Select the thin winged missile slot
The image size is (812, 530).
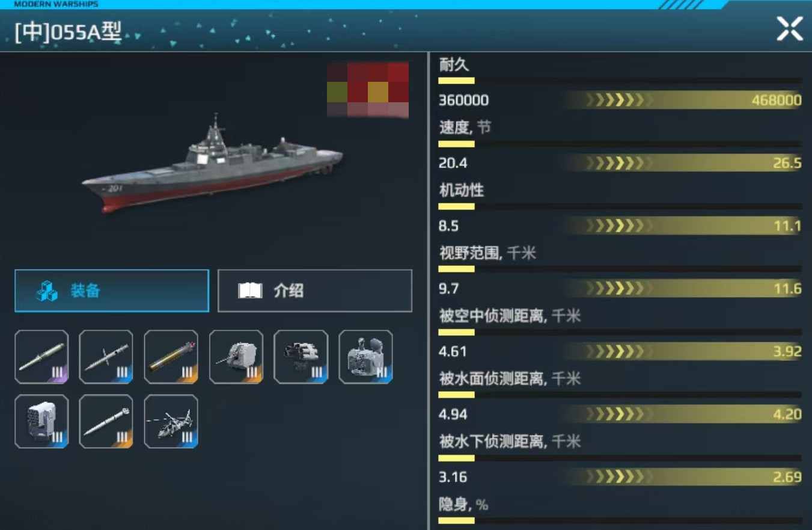[x=106, y=357]
